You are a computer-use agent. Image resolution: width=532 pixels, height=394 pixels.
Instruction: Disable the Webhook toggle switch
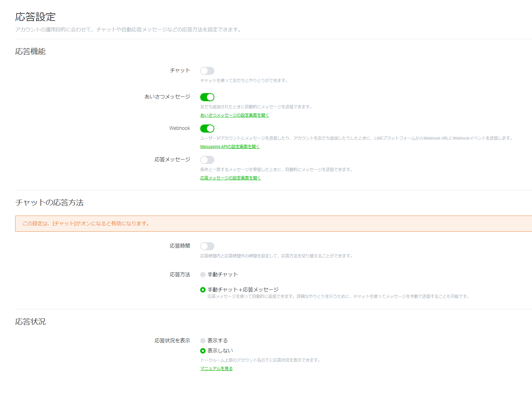[207, 129]
